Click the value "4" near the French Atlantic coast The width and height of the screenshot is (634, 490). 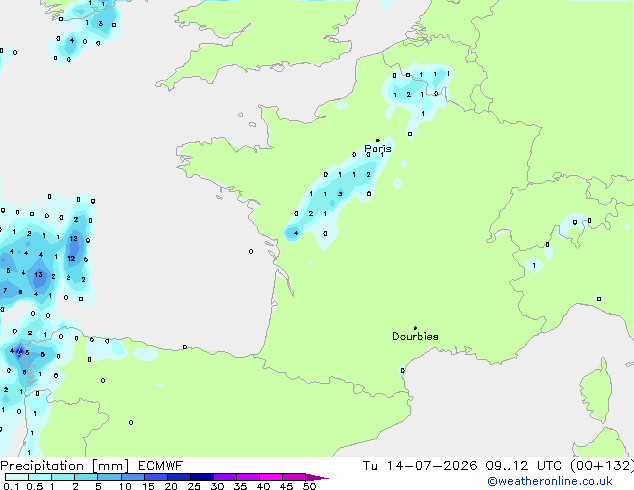[x=296, y=233]
